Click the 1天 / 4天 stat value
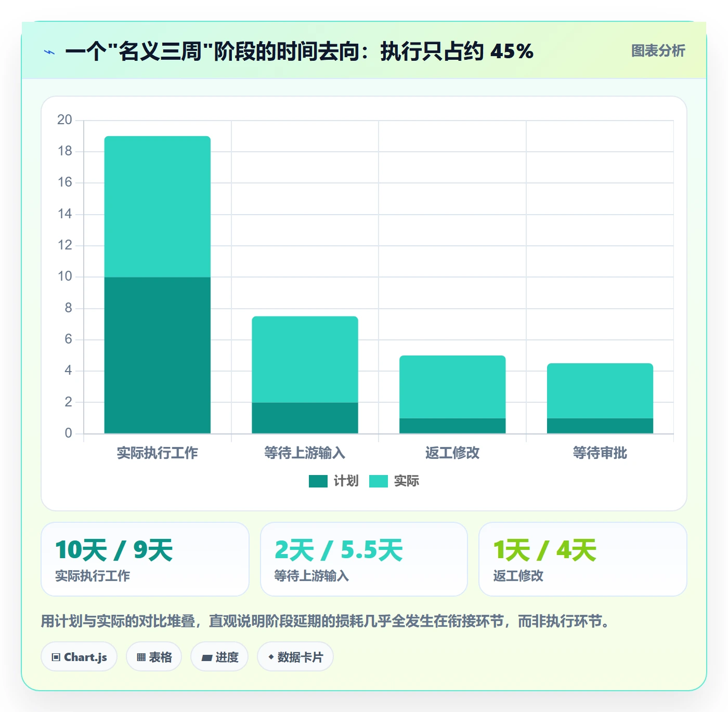This screenshot has width=728, height=712. coord(544,550)
